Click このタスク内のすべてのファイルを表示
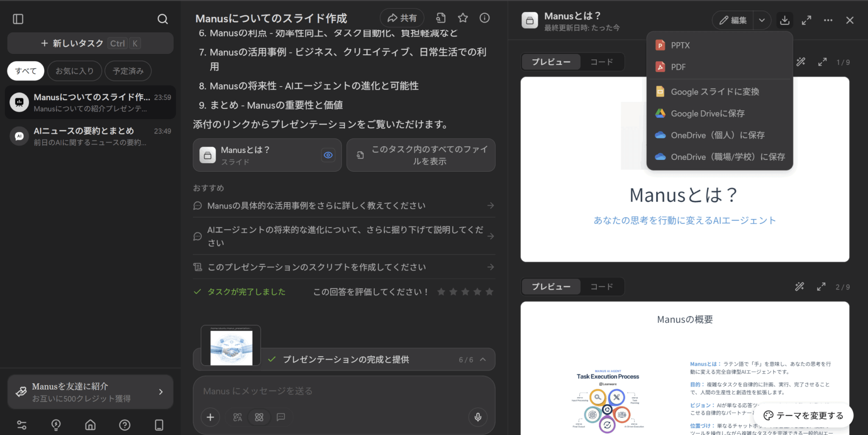The height and width of the screenshot is (435, 868). coord(421,155)
